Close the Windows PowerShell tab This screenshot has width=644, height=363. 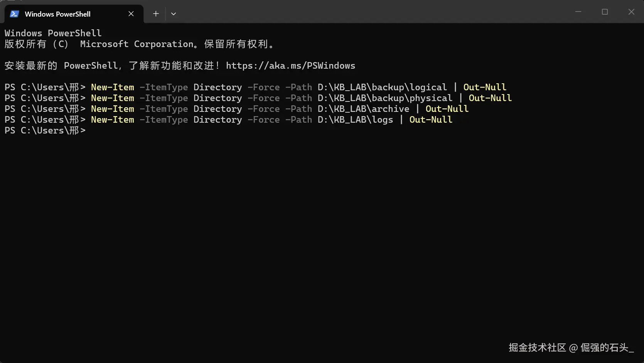(x=131, y=14)
